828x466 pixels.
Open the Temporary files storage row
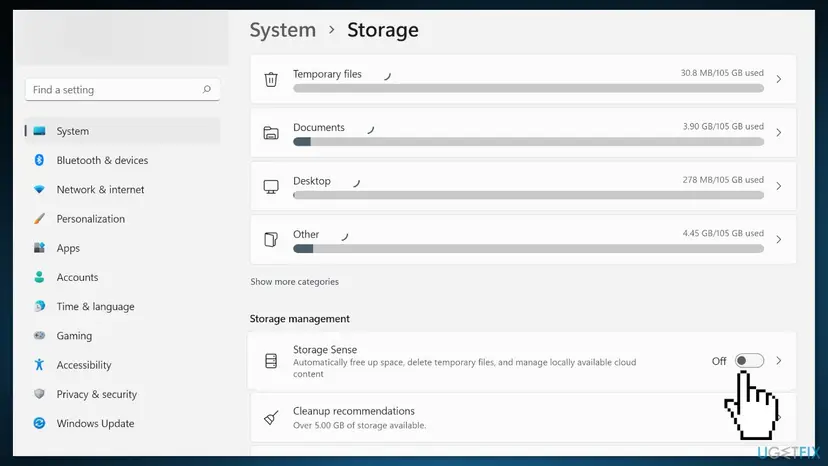pyautogui.click(x=523, y=79)
